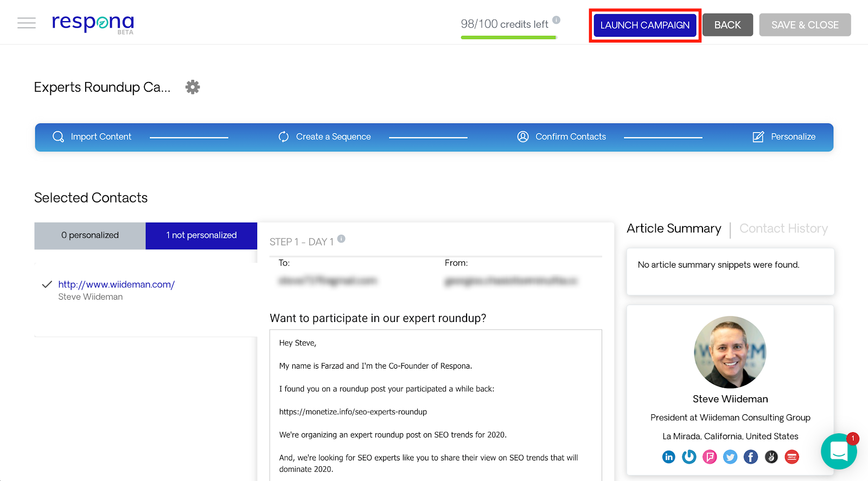Launch the campaign
Screen dimensions: 868x481
(x=645, y=25)
